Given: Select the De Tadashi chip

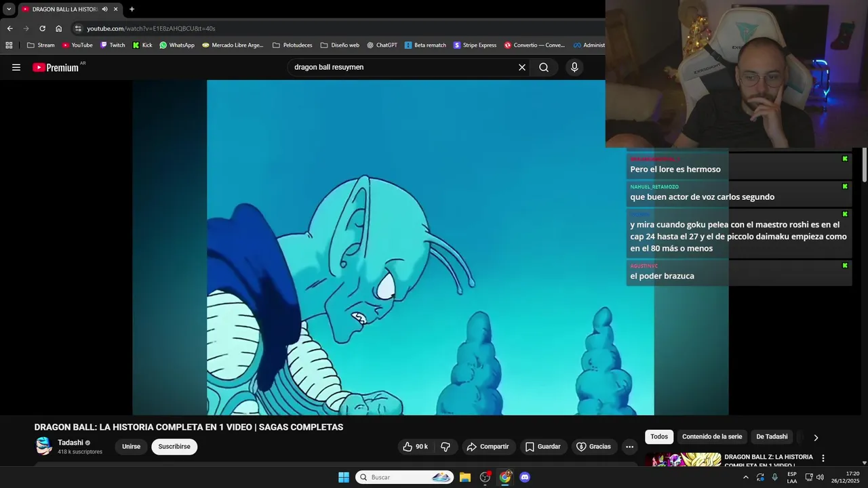Looking at the screenshot, I should (772, 437).
